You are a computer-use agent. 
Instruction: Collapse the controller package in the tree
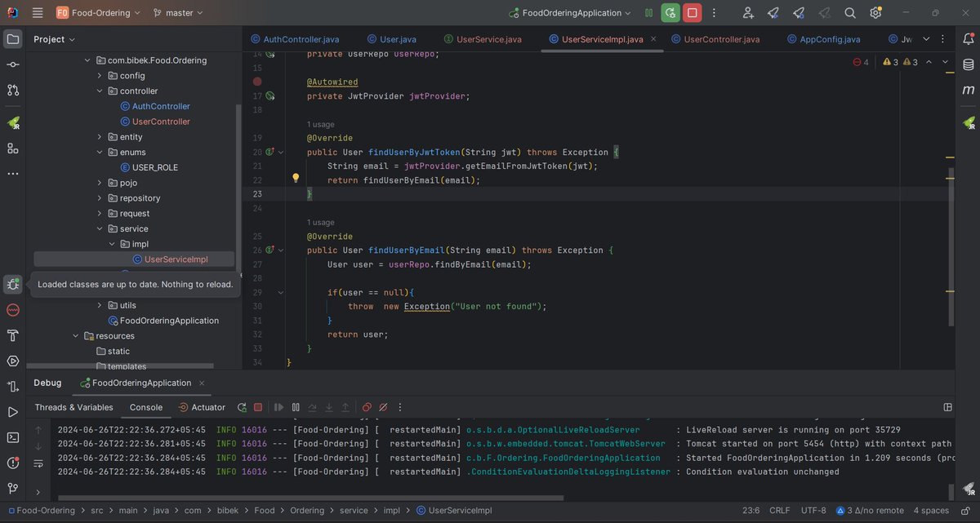(x=100, y=91)
